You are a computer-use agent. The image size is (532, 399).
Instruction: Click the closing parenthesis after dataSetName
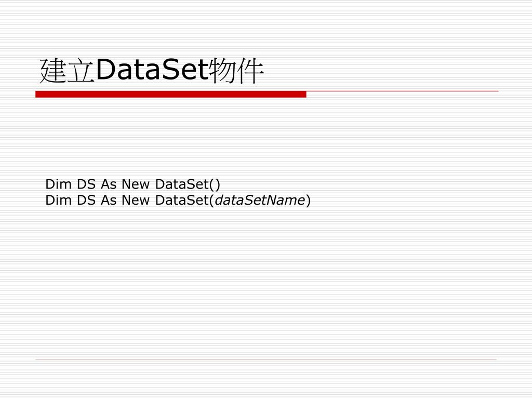coord(308,201)
